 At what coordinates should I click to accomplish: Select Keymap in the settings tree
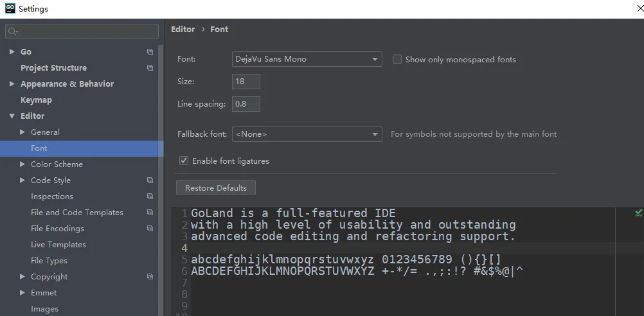coord(36,100)
